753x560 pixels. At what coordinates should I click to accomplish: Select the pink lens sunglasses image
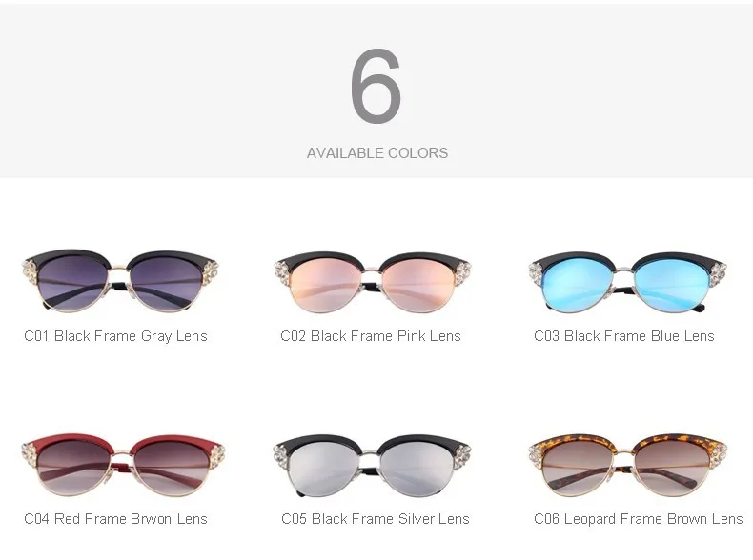373,283
